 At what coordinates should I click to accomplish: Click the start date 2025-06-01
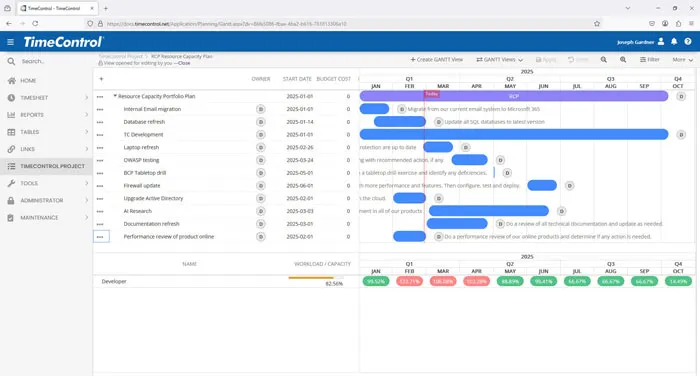[x=300, y=186]
